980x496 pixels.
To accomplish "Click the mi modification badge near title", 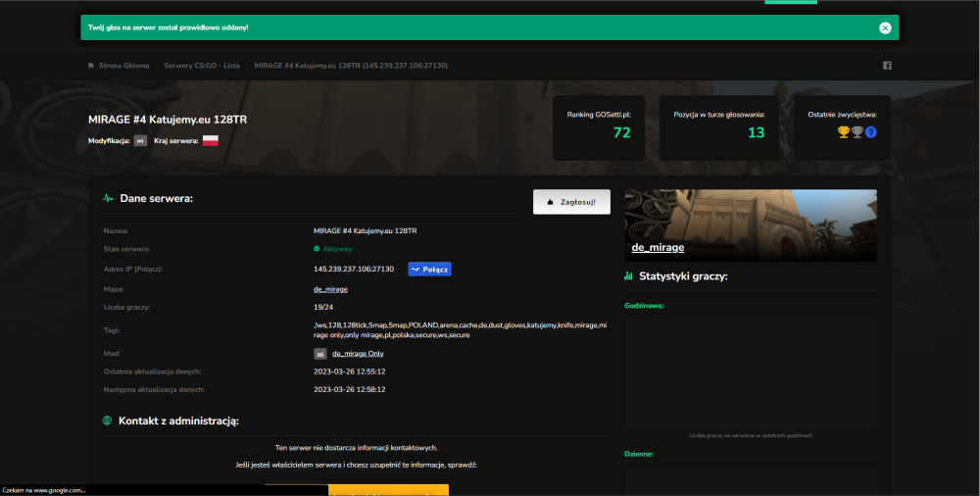I will [x=140, y=141].
